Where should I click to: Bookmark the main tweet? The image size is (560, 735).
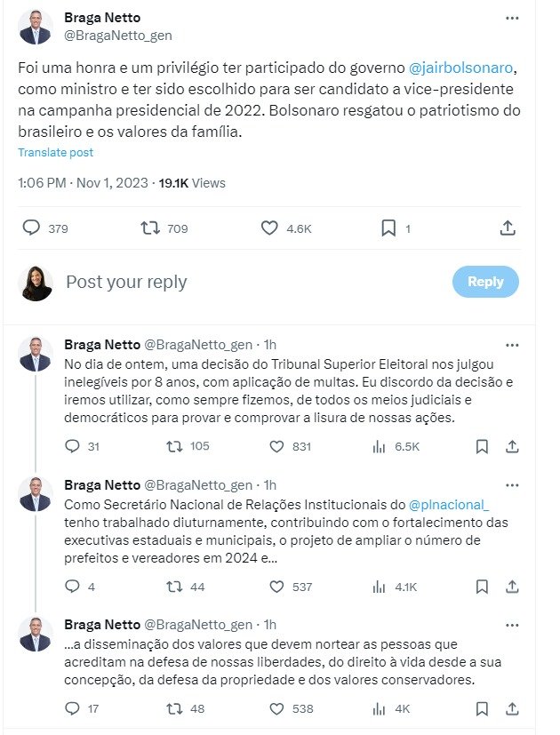pyautogui.click(x=388, y=228)
